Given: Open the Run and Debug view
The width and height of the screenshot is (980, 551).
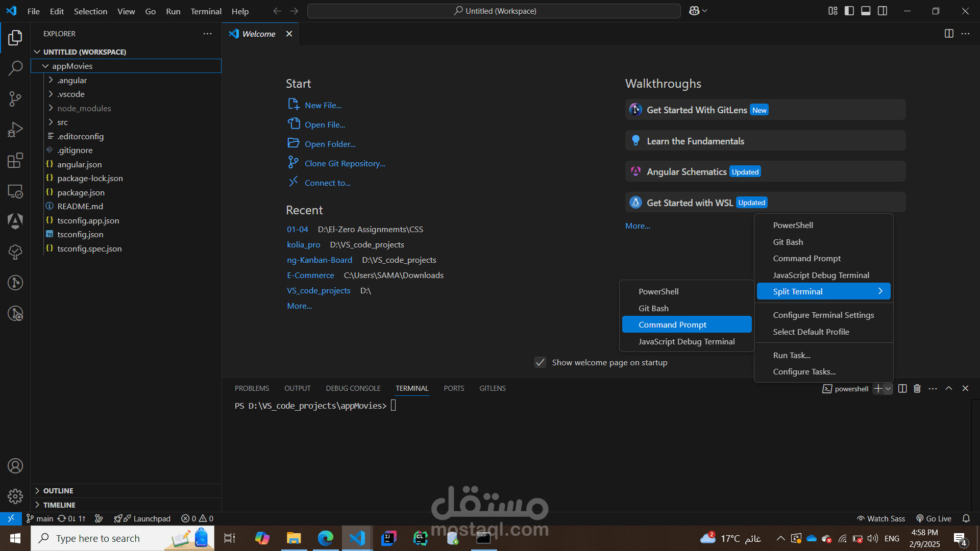Looking at the screenshot, I should tap(15, 130).
